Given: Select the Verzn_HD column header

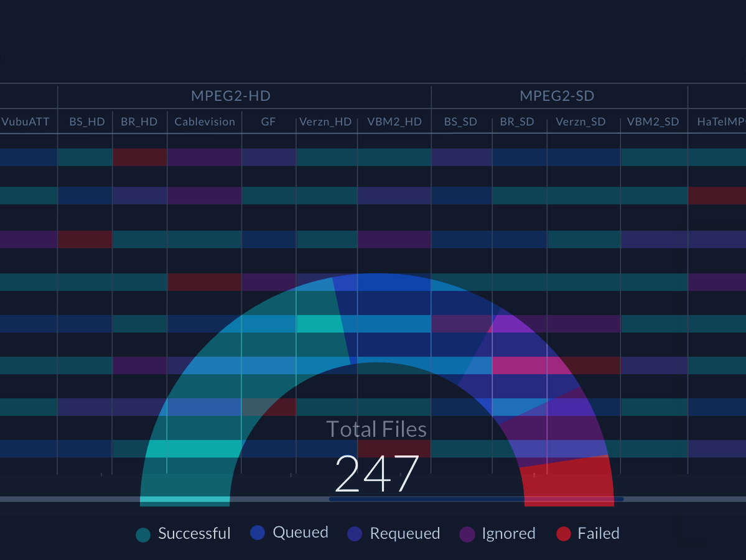Looking at the screenshot, I should (325, 122).
